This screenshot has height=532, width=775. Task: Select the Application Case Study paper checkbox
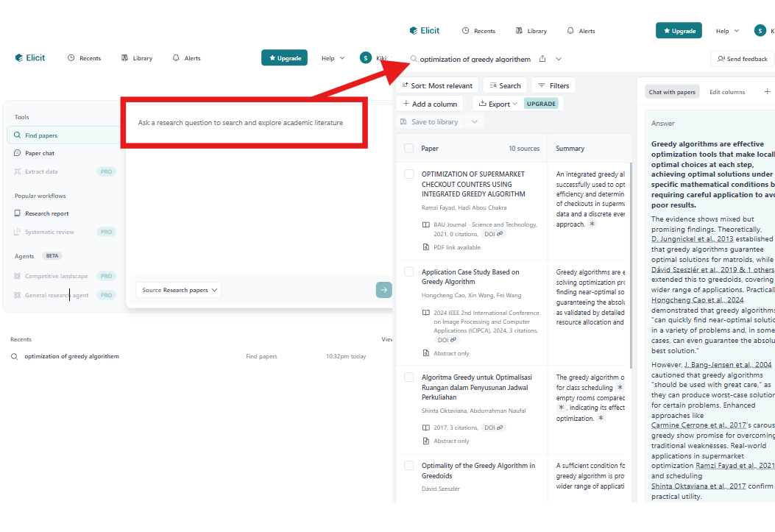tap(409, 272)
